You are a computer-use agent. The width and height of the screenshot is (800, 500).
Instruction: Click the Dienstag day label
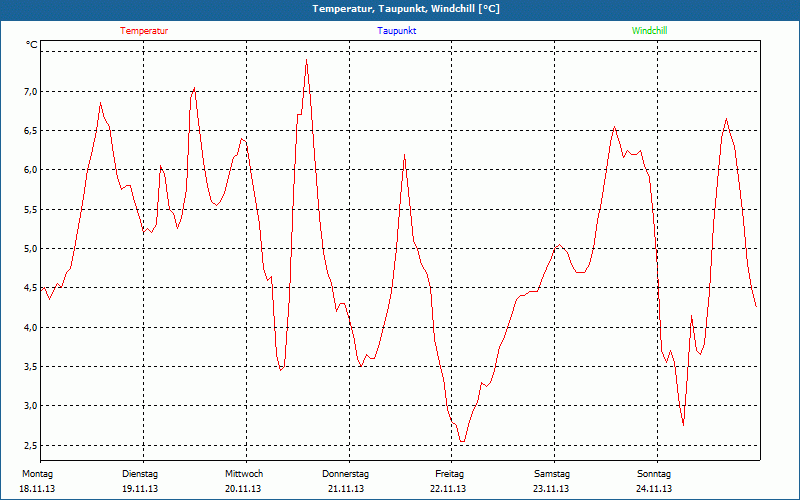click(x=140, y=474)
